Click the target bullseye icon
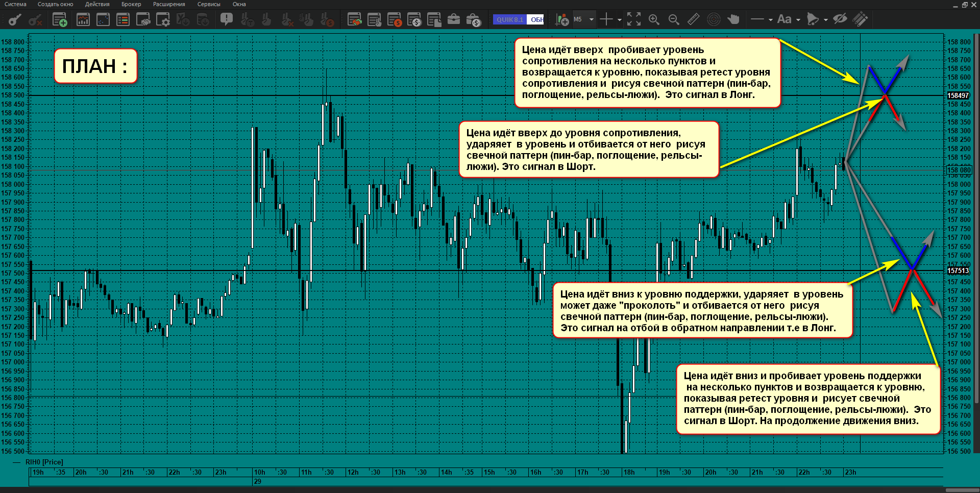Screen dimensions: 980x493 click(x=714, y=19)
